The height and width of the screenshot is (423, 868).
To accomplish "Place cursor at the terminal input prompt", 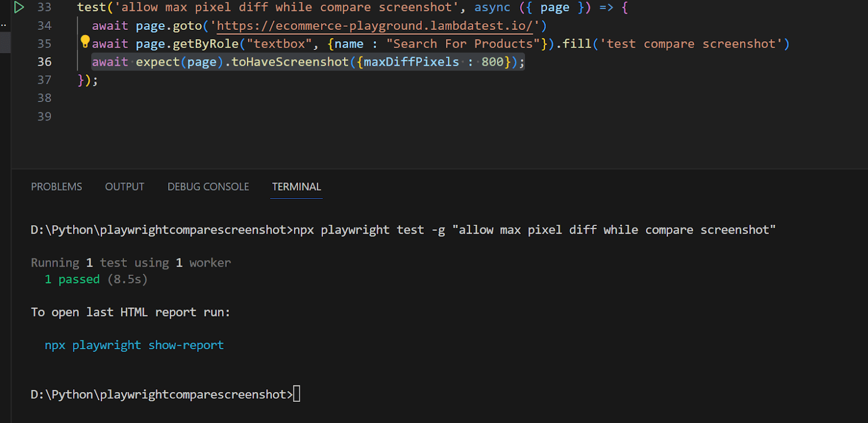I will click(297, 394).
